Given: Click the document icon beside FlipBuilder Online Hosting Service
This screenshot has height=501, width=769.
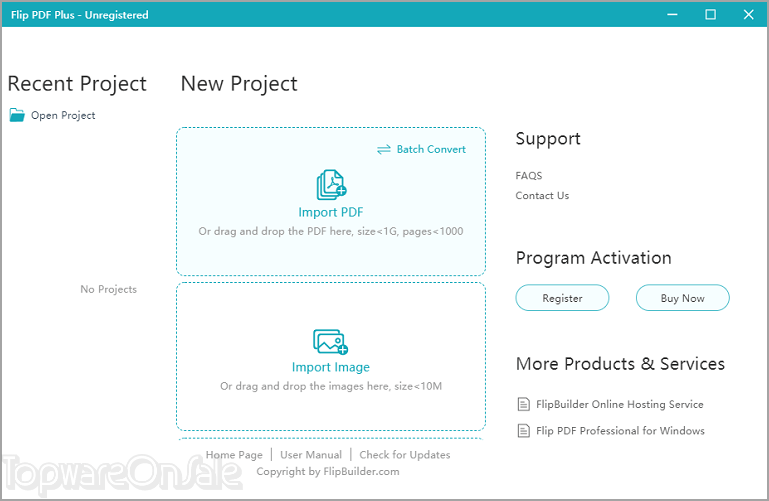Looking at the screenshot, I should [524, 404].
